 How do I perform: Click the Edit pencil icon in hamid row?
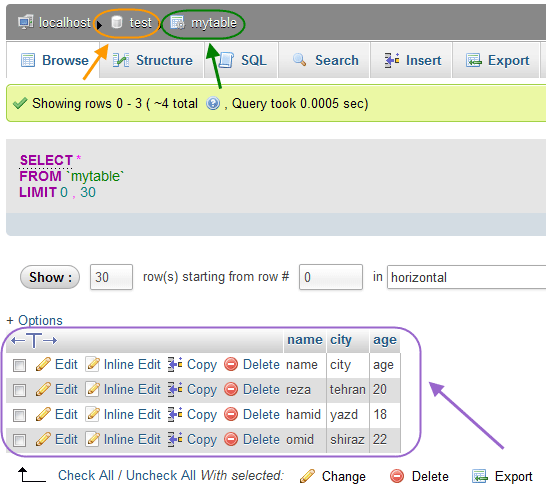43,414
